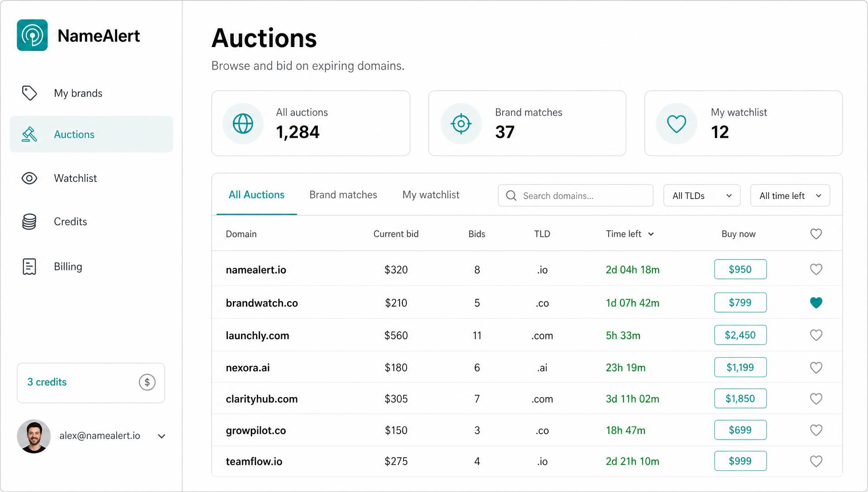
Task: Click the heart icon in table header
Action: 816,234
